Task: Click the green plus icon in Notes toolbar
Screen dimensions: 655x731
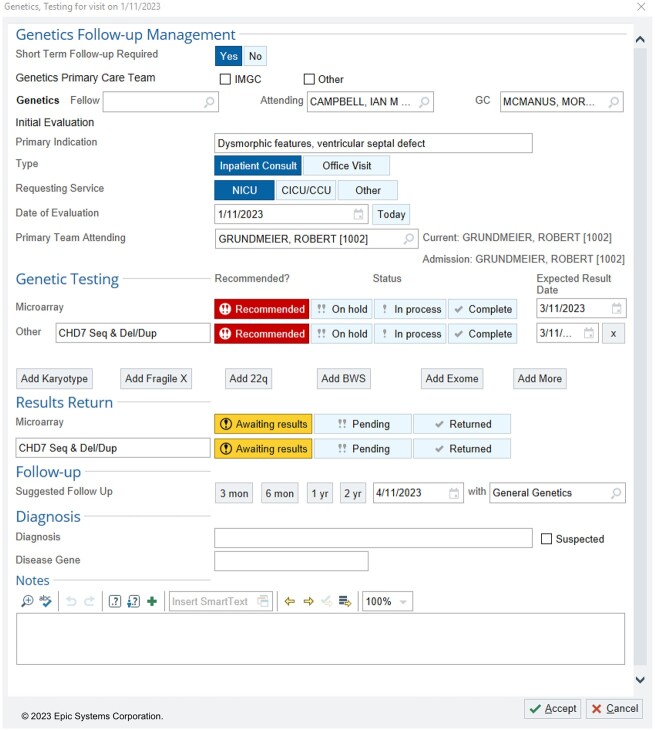Action: [152, 601]
